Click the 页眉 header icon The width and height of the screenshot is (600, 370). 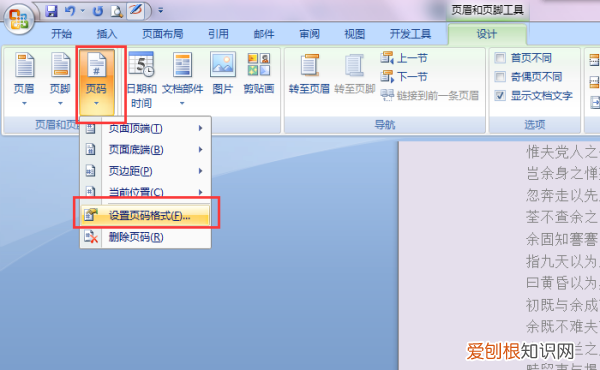[x=24, y=65]
